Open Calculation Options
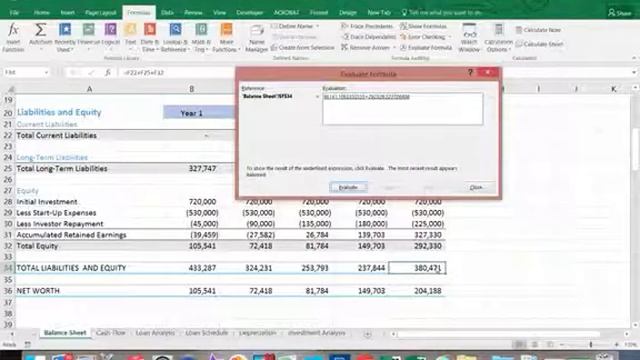 498,37
